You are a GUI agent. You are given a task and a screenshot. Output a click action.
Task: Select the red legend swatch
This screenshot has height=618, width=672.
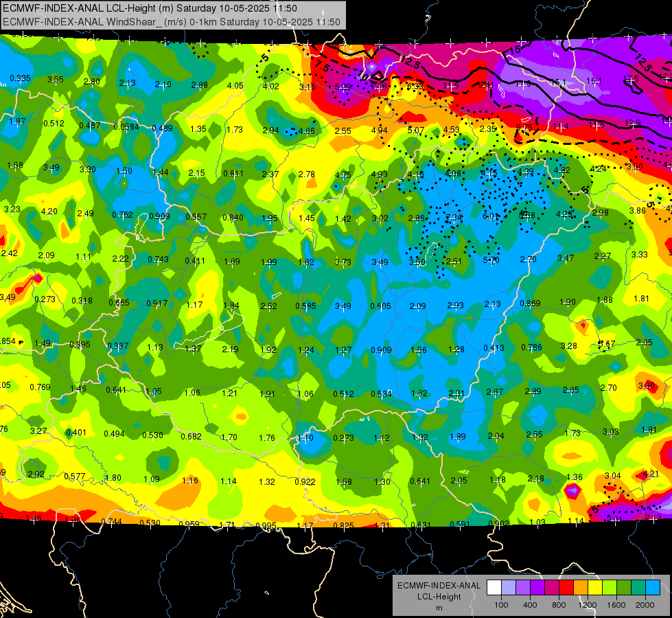566,588
